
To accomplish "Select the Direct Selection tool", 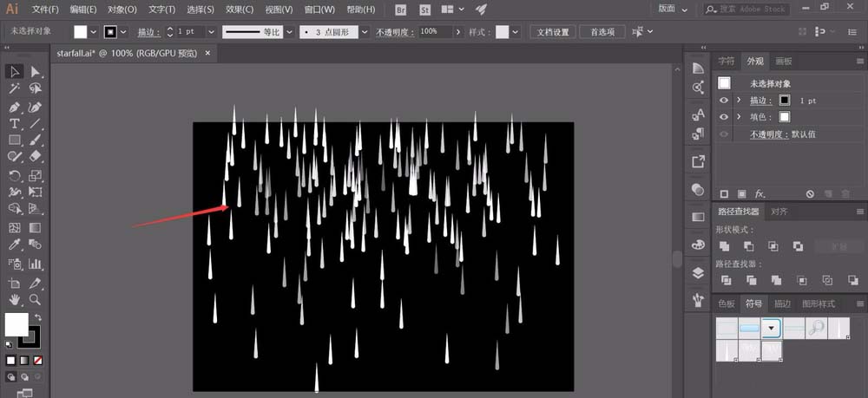I will click(36, 71).
